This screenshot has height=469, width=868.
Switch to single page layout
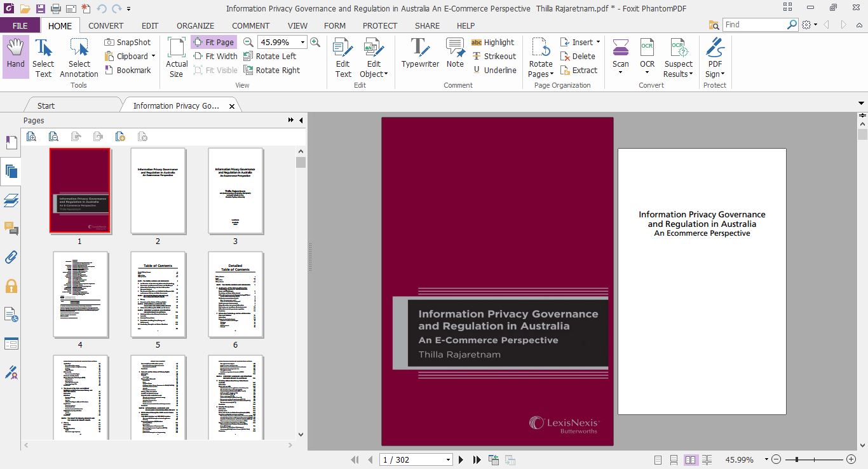pyautogui.click(x=658, y=459)
